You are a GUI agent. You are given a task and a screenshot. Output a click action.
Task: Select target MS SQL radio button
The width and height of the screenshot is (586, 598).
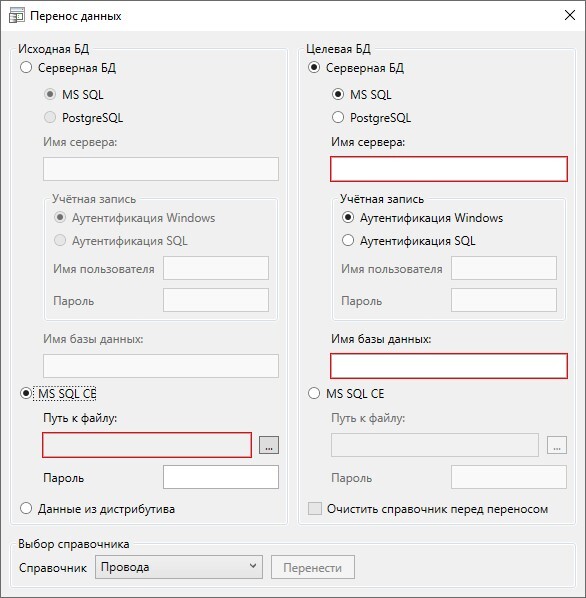338,94
